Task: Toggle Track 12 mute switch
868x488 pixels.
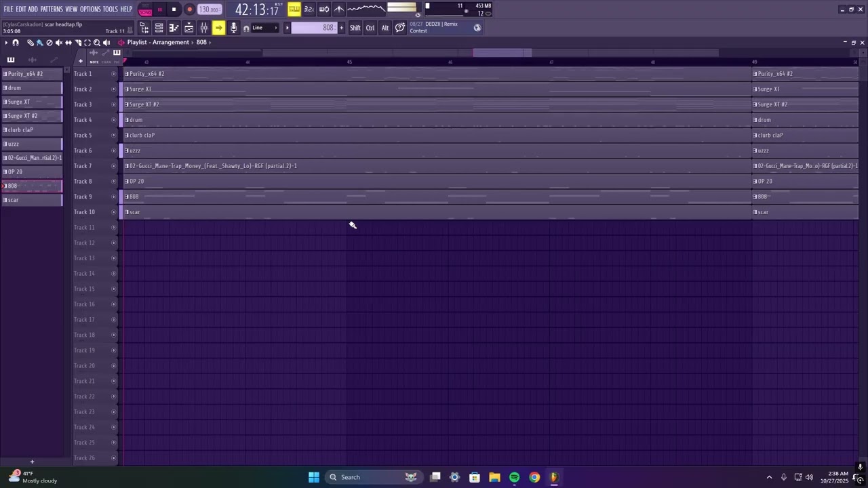Action: [x=113, y=243]
